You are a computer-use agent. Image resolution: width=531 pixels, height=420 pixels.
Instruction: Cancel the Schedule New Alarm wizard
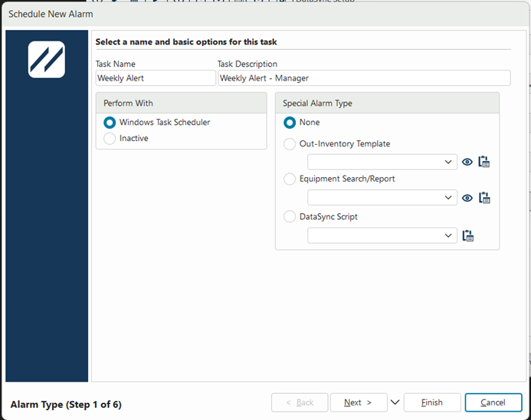493,402
